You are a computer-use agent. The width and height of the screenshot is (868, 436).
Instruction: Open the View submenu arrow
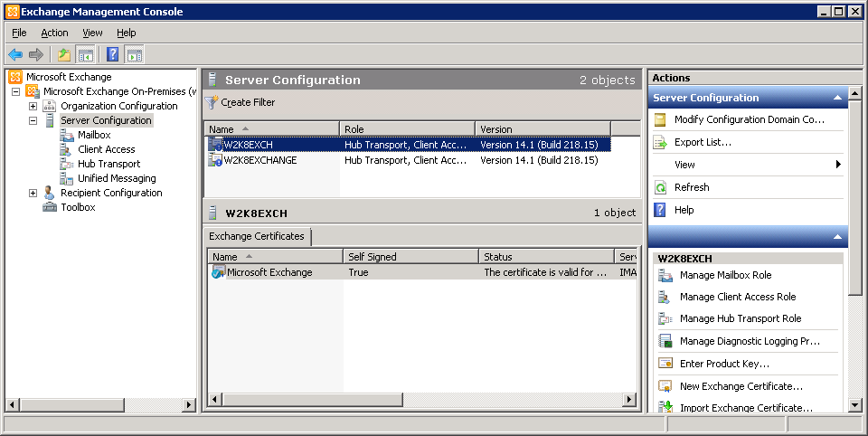pos(838,164)
